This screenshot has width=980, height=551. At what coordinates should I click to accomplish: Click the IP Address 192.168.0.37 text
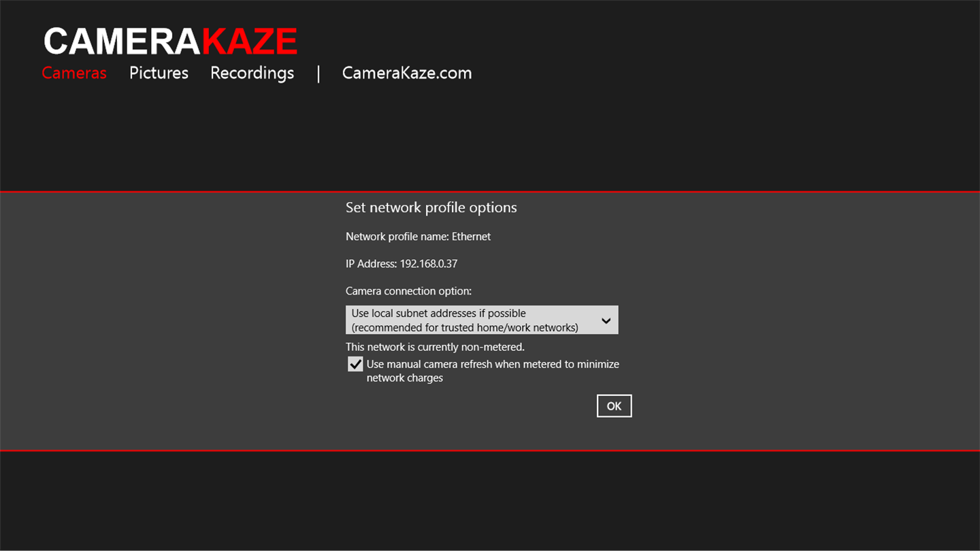click(x=402, y=264)
